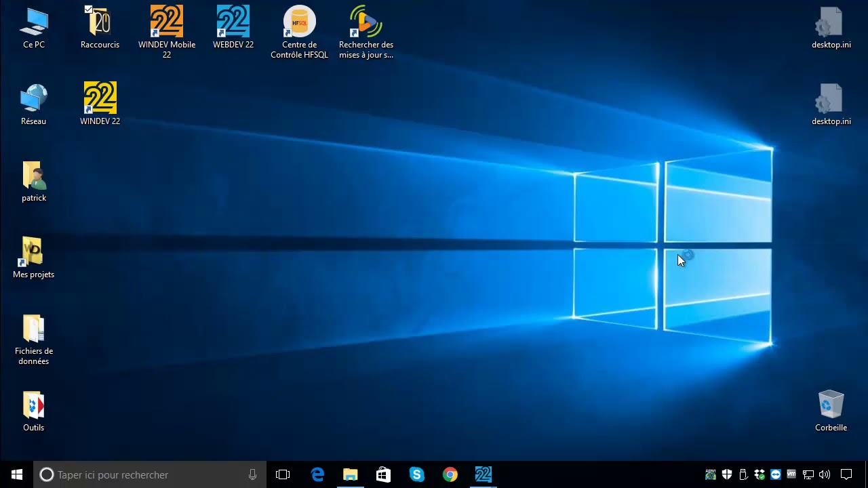
Task: Open network status tray icon
Action: pos(808,474)
